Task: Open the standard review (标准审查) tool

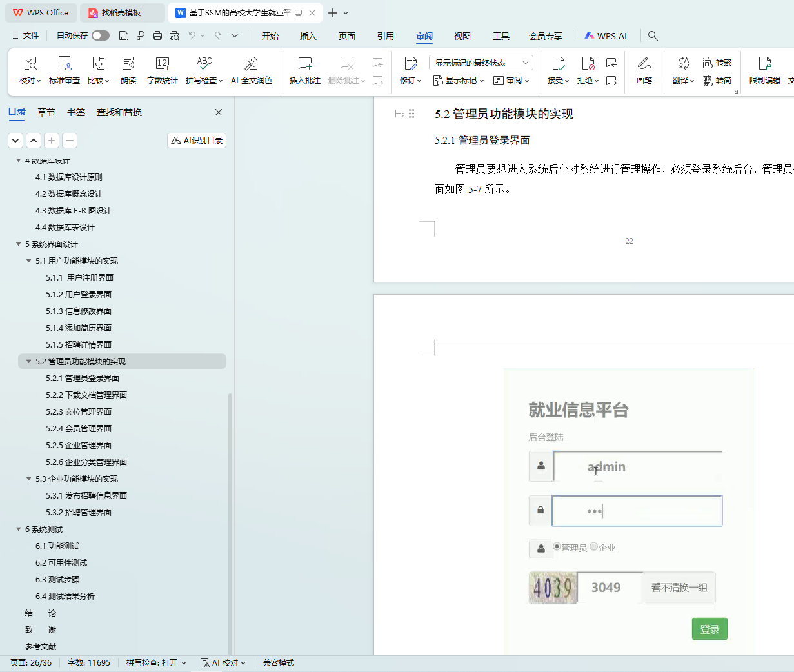Action: pos(65,64)
